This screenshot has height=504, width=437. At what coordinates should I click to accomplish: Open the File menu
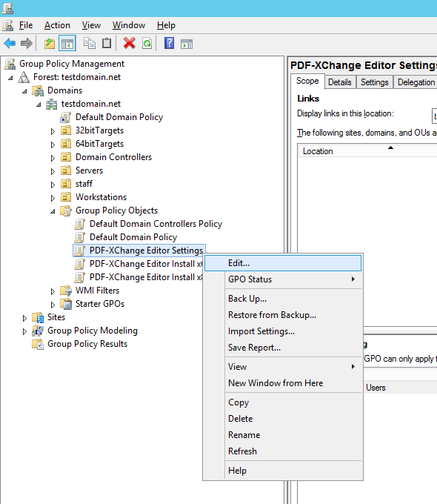tap(26, 25)
